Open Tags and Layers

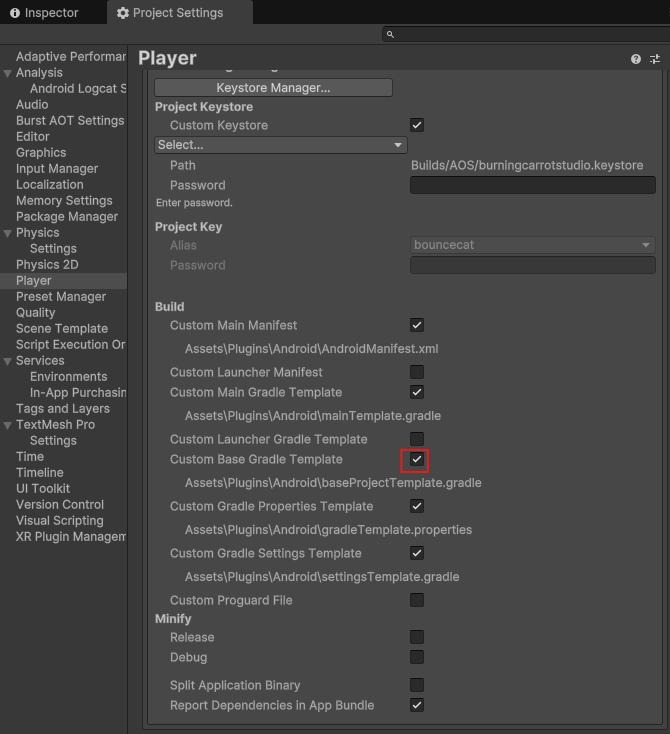[x=63, y=409]
